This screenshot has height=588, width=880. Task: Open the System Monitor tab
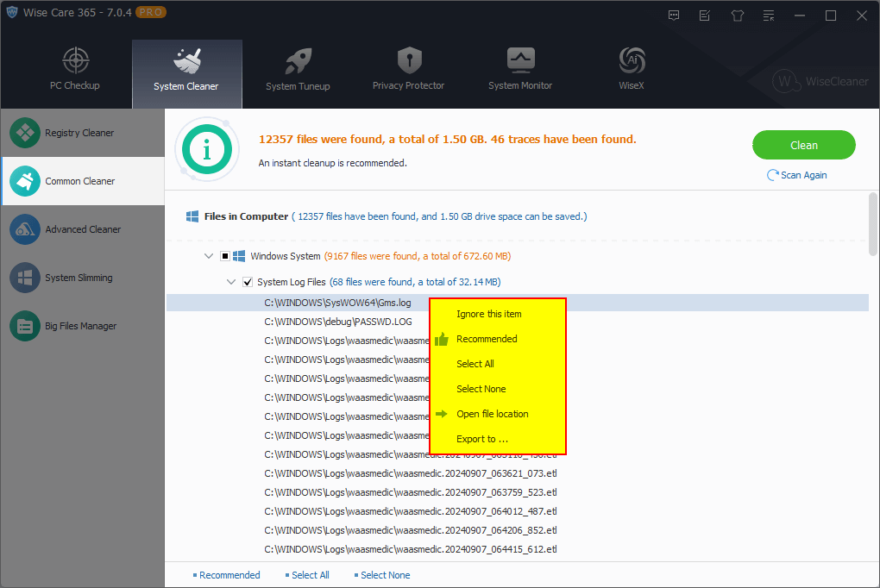pyautogui.click(x=520, y=69)
